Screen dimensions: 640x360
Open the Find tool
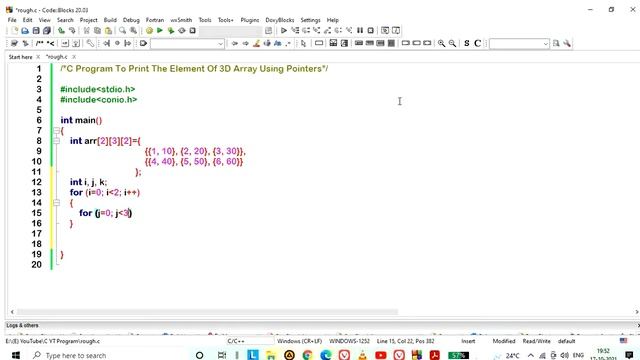122,31
